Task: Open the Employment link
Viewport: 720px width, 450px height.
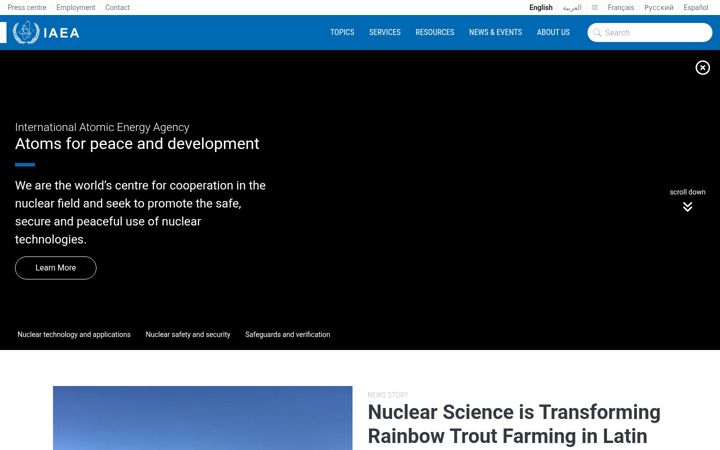Action: click(76, 7)
